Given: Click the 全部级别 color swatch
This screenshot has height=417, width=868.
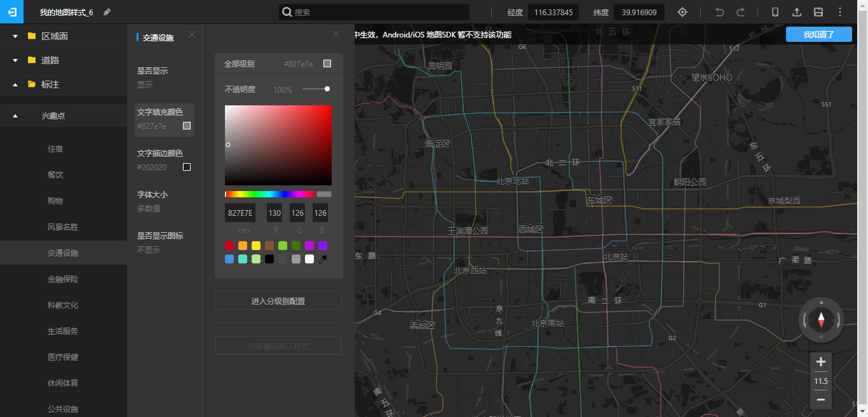Looking at the screenshot, I should (x=327, y=63).
